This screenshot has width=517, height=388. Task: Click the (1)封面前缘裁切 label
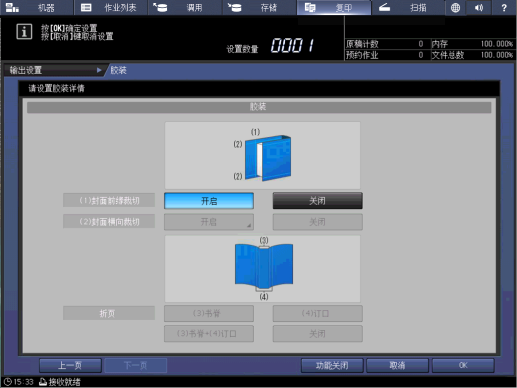tap(109, 200)
